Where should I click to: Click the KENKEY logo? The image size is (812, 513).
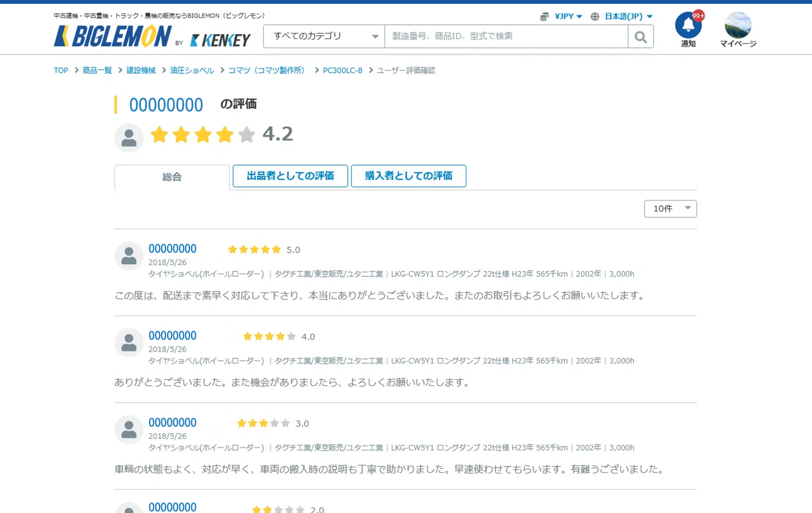(220, 40)
